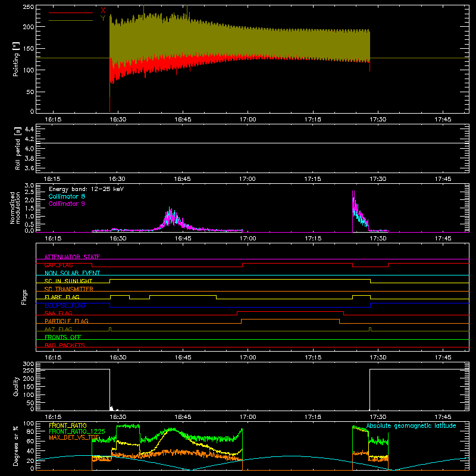Click the 17:00 tick under Pointing plot

pyautogui.click(x=248, y=120)
